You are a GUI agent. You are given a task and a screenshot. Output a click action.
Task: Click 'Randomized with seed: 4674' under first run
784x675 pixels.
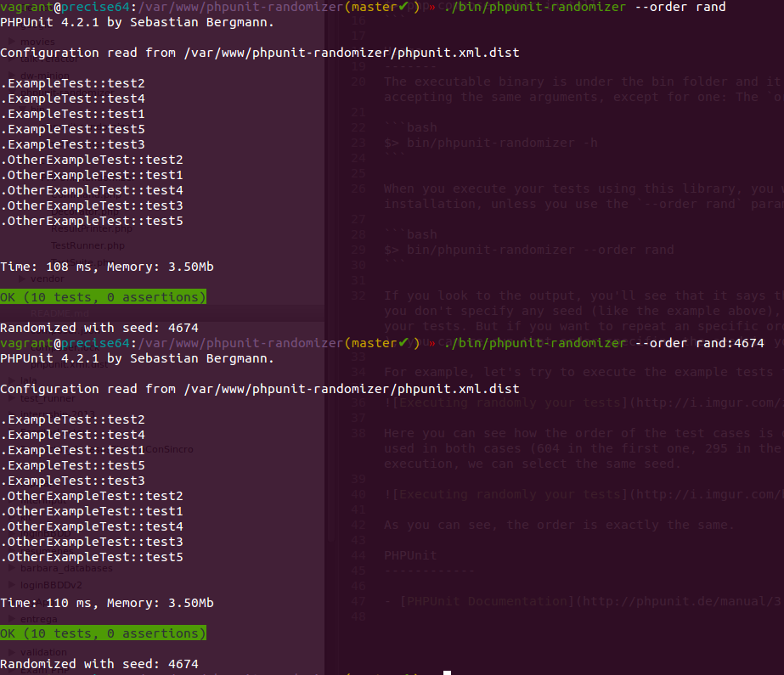pyautogui.click(x=99, y=328)
